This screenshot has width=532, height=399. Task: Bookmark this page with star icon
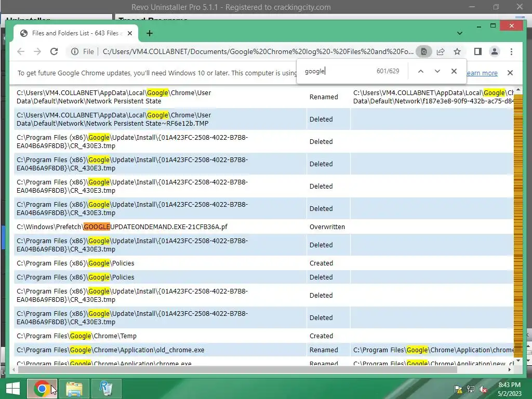tap(457, 51)
